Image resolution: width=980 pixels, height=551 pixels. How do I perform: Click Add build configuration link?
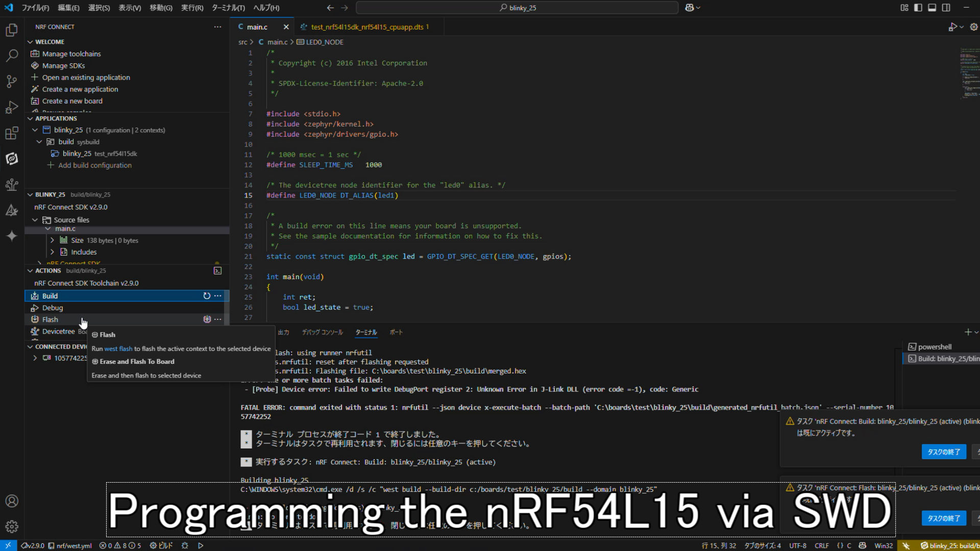[95, 165]
